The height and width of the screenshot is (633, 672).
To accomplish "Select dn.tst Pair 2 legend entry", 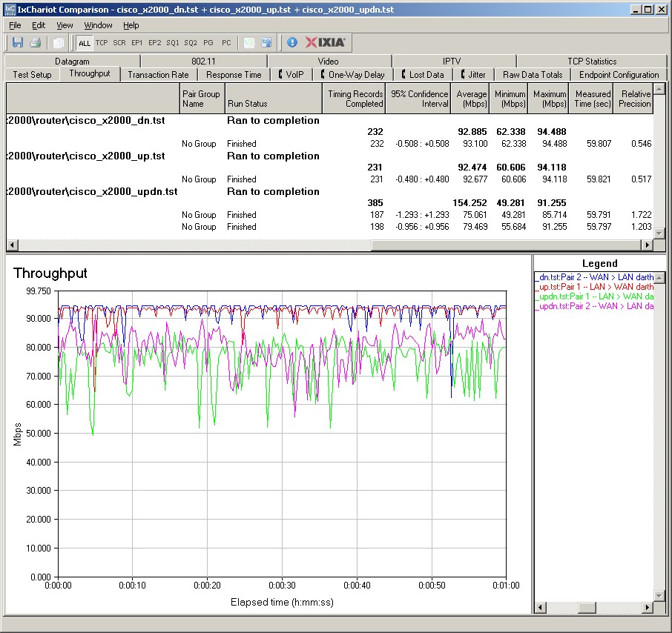I will tap(594, 277).
